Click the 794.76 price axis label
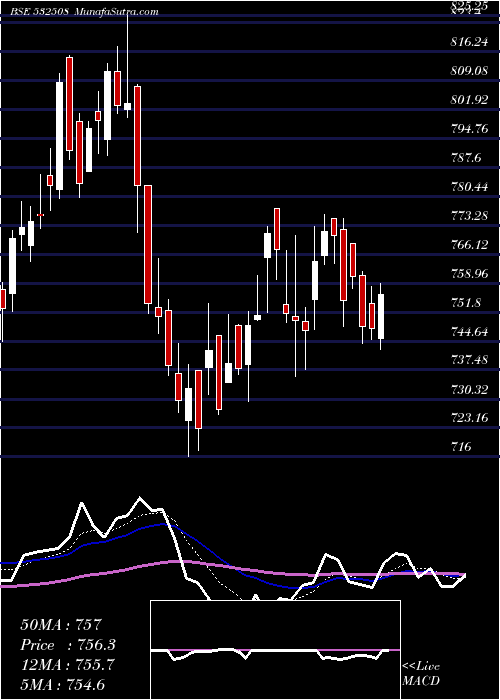 point(469,129)
